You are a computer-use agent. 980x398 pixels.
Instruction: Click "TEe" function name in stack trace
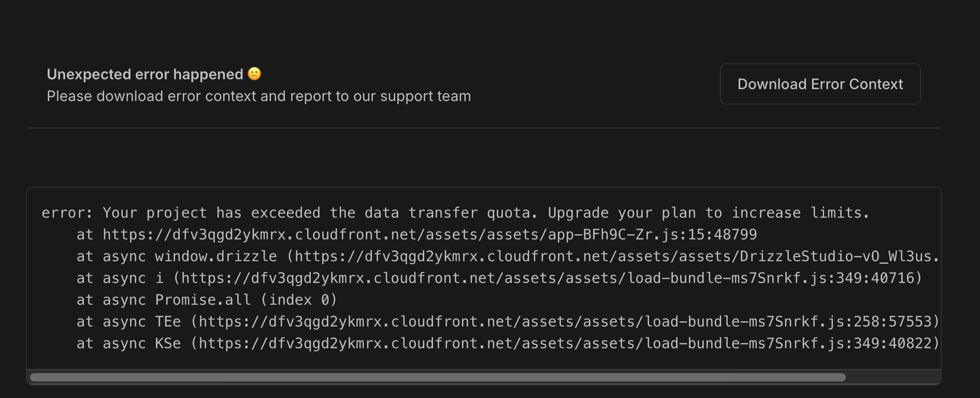tap(168, 322)
